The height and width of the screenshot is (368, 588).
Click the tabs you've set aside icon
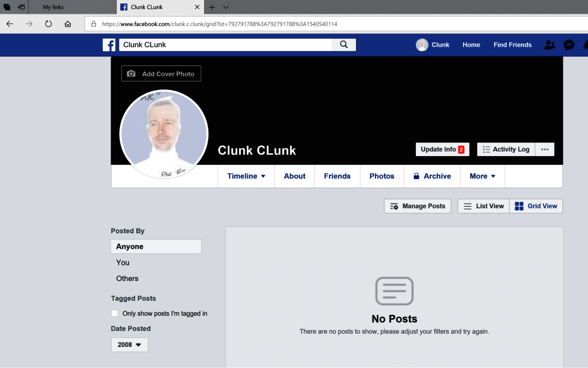click(7, 7)
